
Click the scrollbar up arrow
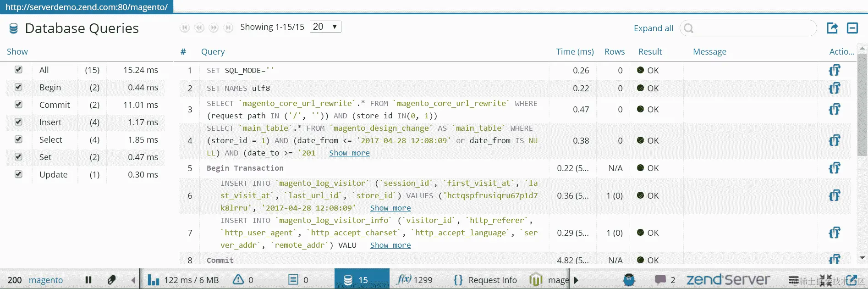[x=862, y=48]
